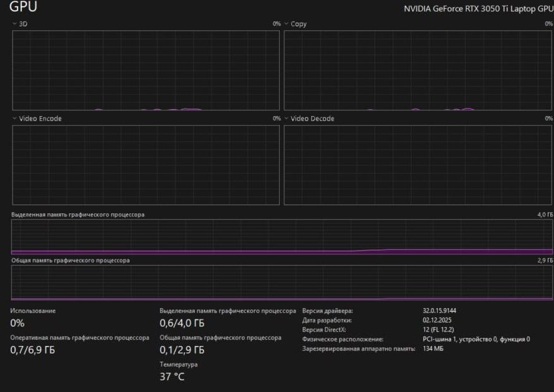The image size is (554, 392).
Task: Click inside the Copy engine usage graph
Action: click(418, 70)
